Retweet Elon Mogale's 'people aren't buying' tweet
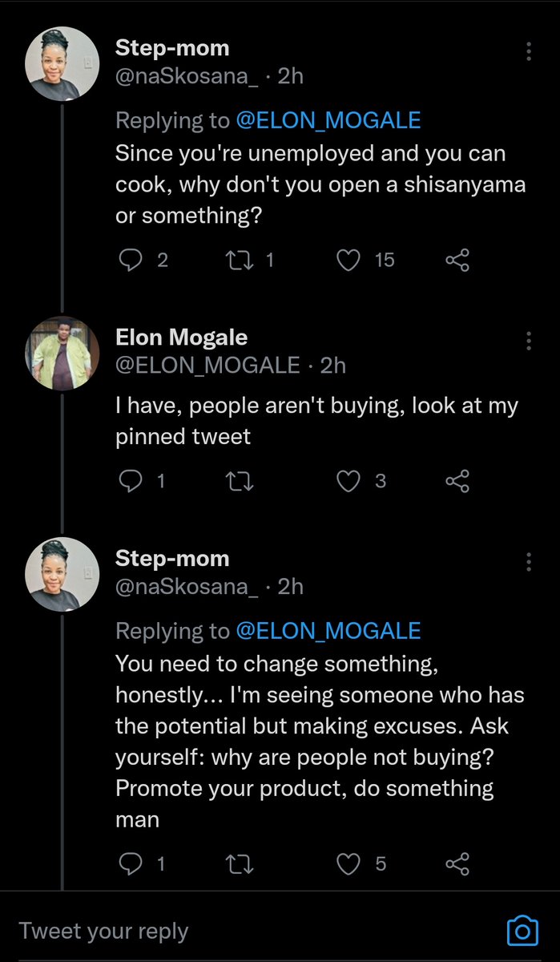 tap(239, 481)
